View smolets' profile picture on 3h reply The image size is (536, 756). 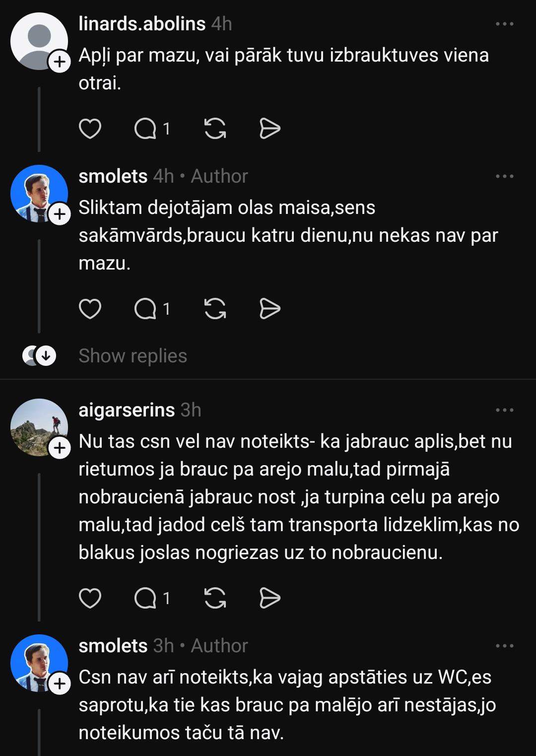[38, 662]
